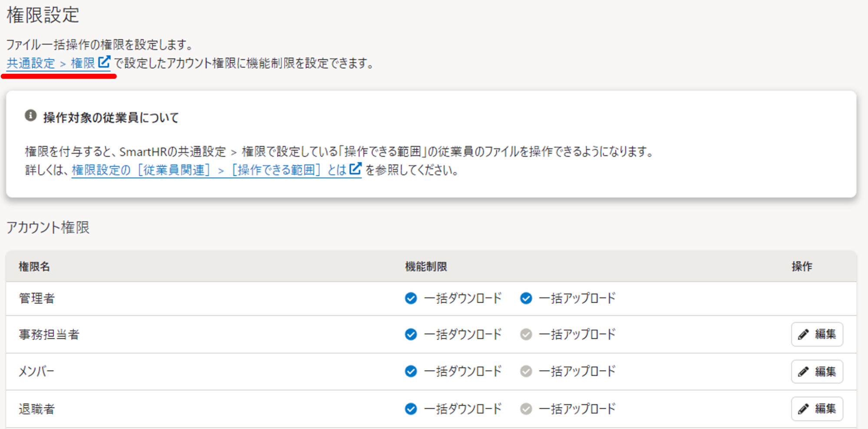Click pencil icon in メンバー row

tap(803, 372)
